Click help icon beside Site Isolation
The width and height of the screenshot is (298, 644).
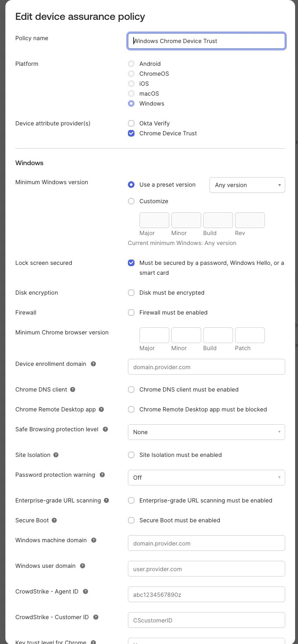[56, 455]
